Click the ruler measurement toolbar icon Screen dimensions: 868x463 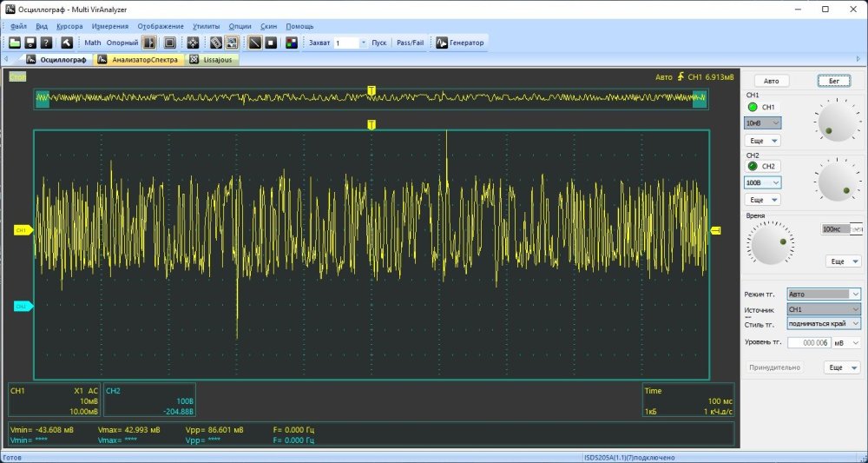(216, 43)
